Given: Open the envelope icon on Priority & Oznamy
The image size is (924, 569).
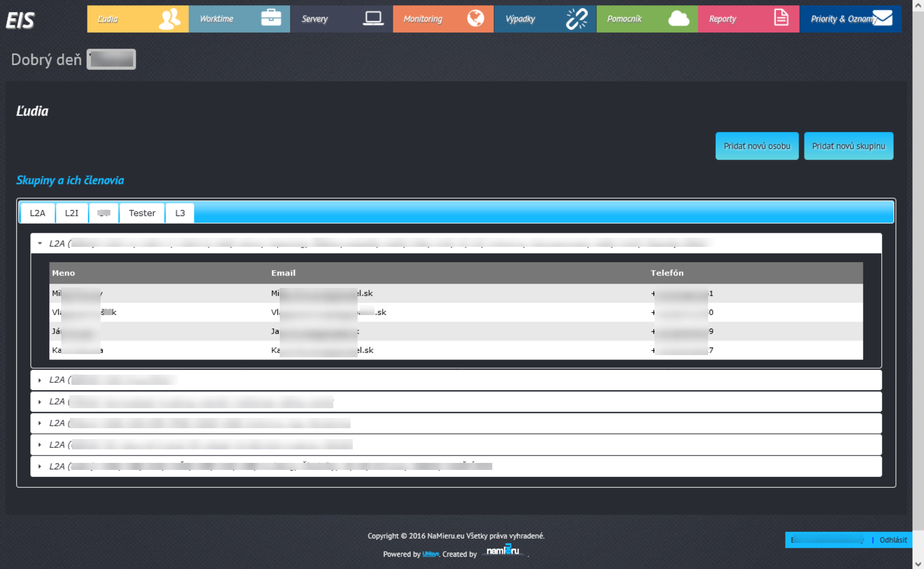Looking at the screenshot, I should click(x=883, y=18).
